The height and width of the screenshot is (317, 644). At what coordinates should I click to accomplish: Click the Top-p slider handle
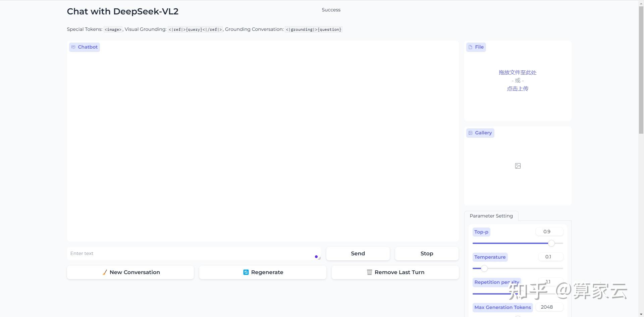click(x=551, y=244)
